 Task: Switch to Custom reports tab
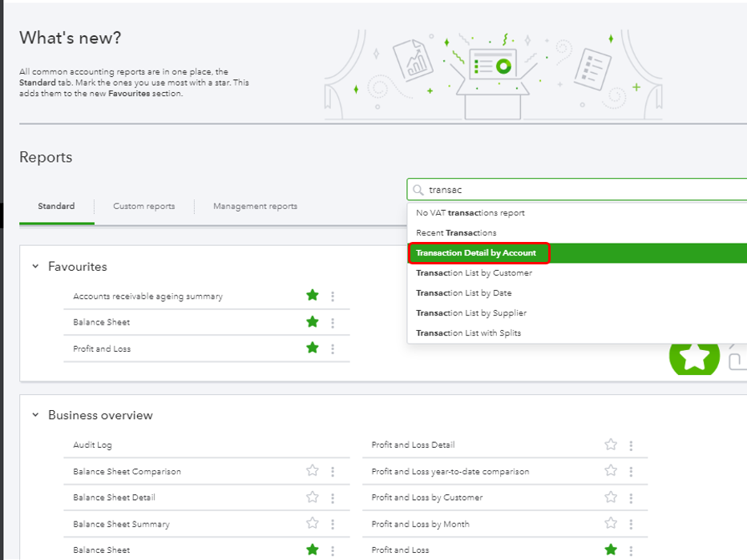[x=143, y=207]
